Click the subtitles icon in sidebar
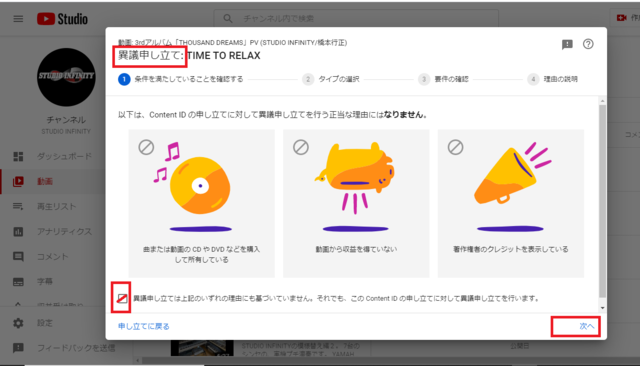This screenshot has width=640, height=366. 18,282
